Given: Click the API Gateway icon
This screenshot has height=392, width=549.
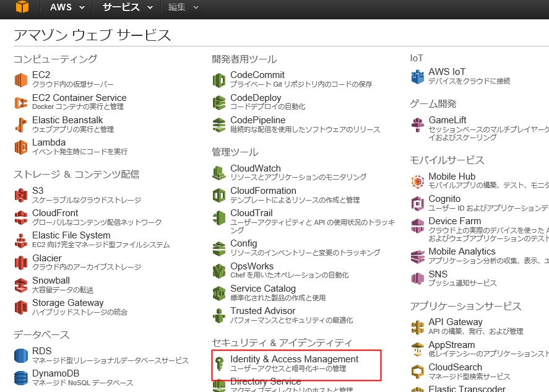Looking at the screenshot, I should [417, 327].
